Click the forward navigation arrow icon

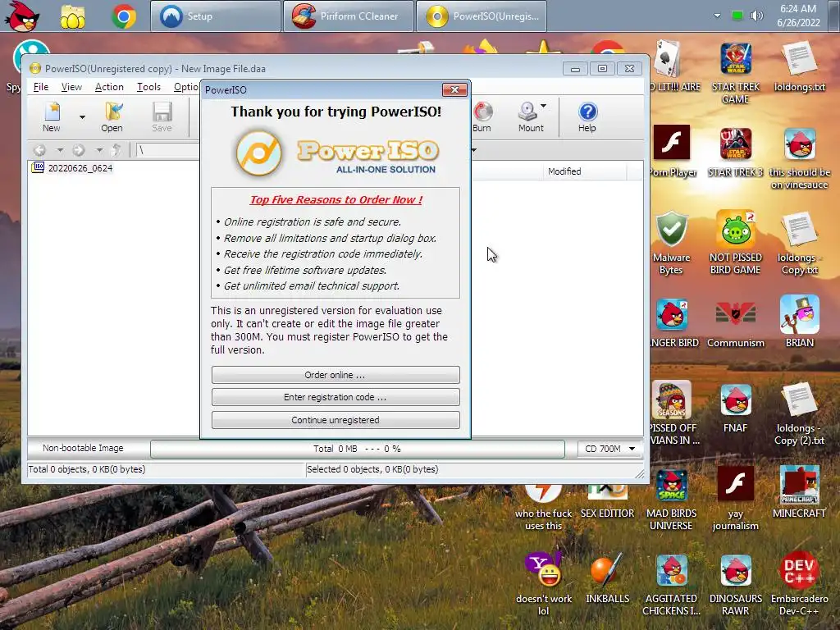click(79, 150)
